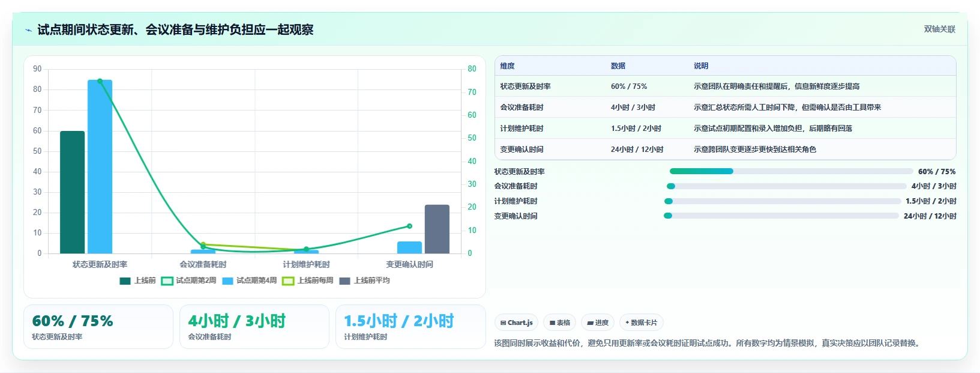Click the line data point above 变更确认时间

pos(409,226)
